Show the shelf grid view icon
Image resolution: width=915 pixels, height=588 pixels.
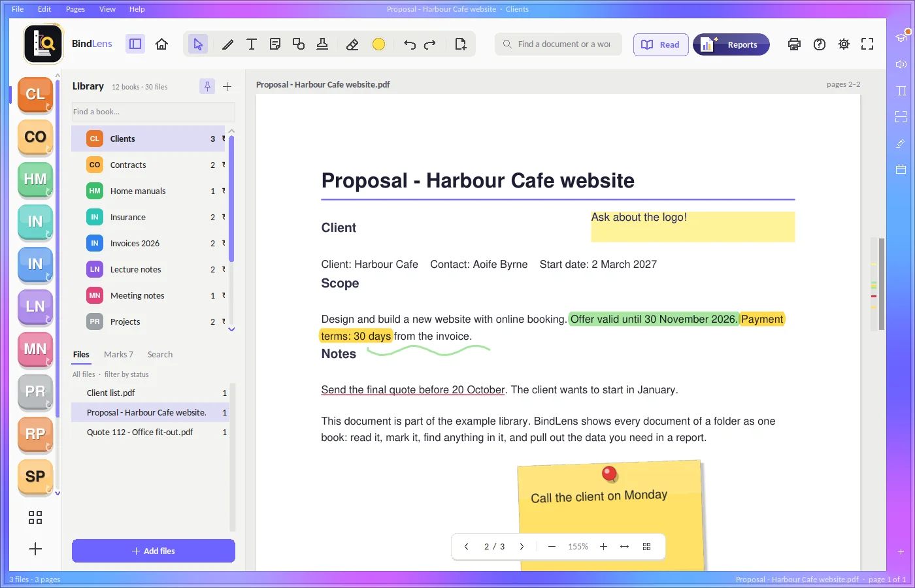click(x=35, y=517)
